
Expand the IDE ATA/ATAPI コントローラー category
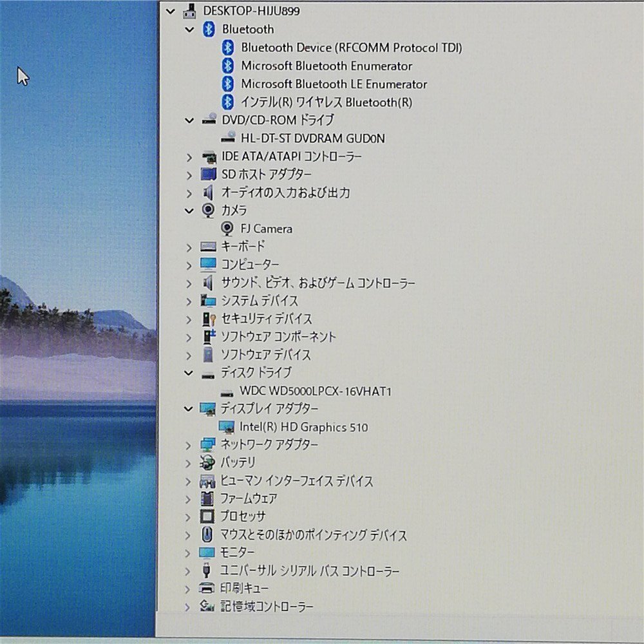pos(189,156)
